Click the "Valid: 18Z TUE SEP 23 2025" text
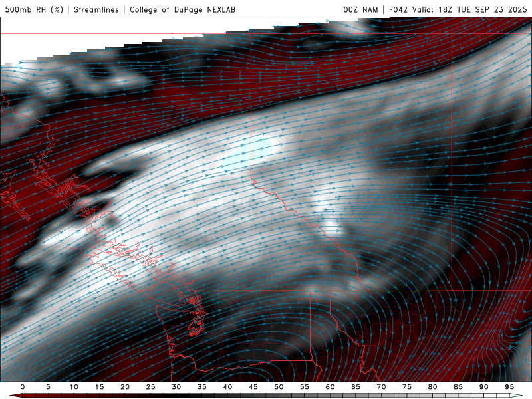This screenshot has height=399, width=532. [x=469, y=9]
